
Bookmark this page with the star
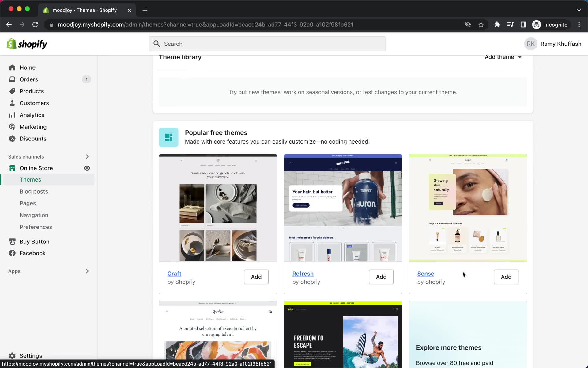pyautogui.click(x=481, y=25)
